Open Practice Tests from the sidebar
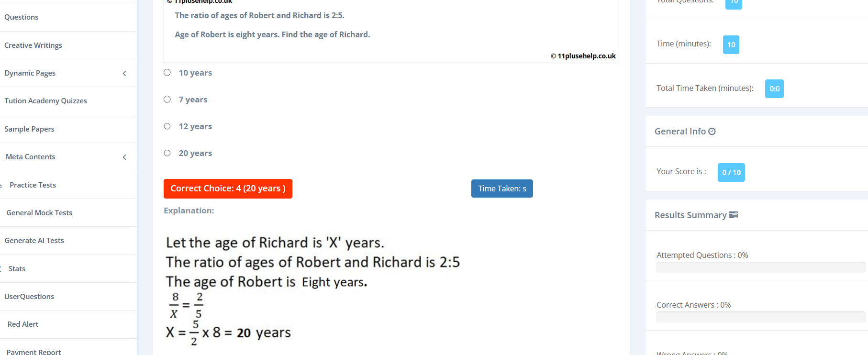The width and height of the screenshot is (868, 355). [x=33, y=185]
